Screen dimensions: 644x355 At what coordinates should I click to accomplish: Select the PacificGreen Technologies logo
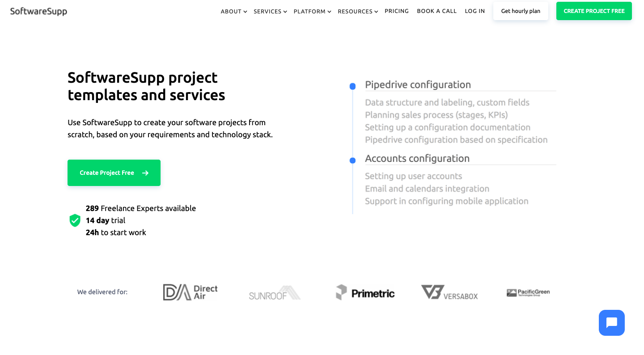(528, 292)
